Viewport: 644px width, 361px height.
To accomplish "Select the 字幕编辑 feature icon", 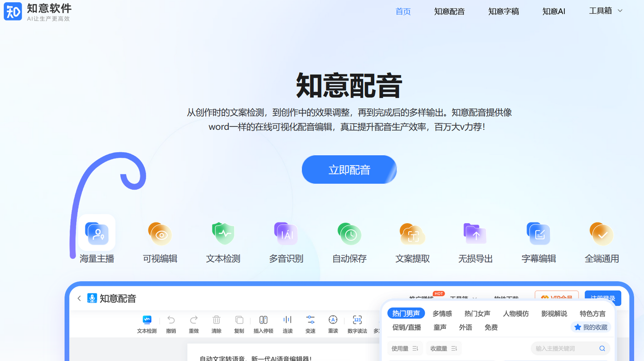I will pos(538,233).
